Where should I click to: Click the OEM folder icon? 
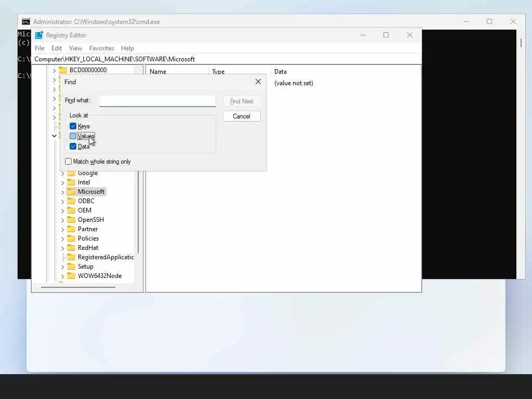tap(71, 210)
